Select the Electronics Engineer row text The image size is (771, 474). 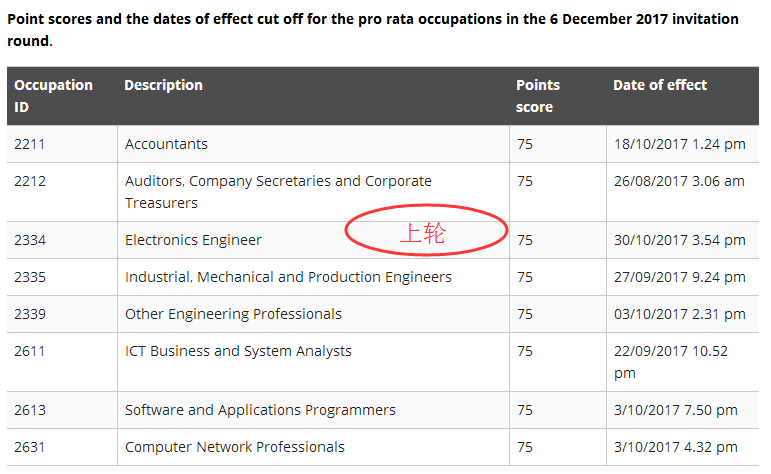193,240
